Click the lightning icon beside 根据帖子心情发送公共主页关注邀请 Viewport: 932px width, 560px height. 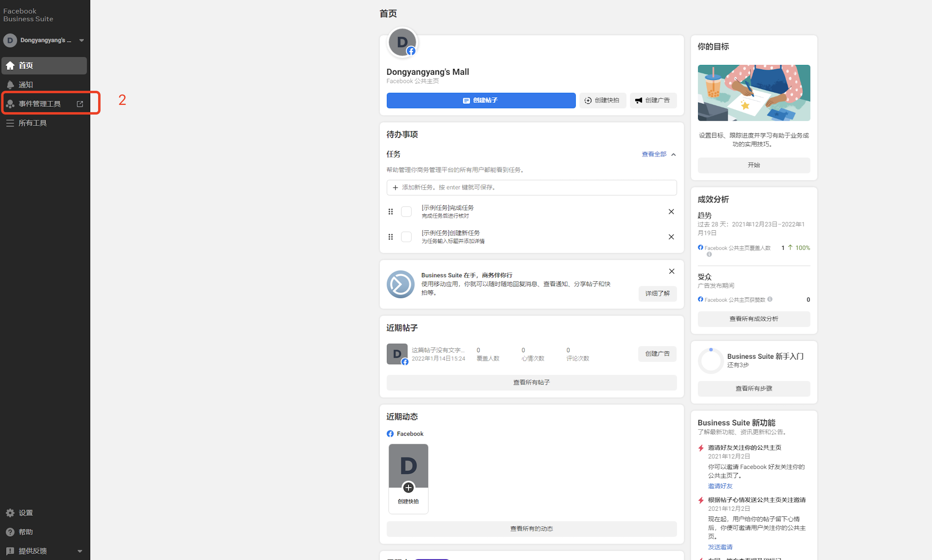701,500
